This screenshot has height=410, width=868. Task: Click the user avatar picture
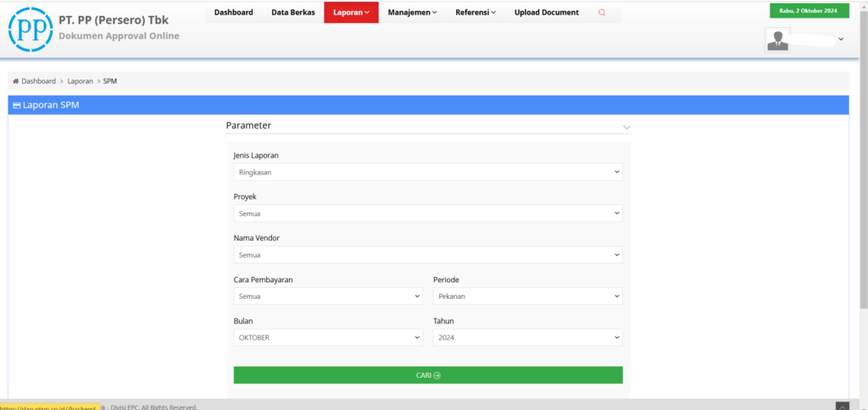click(x=777, y=40)
